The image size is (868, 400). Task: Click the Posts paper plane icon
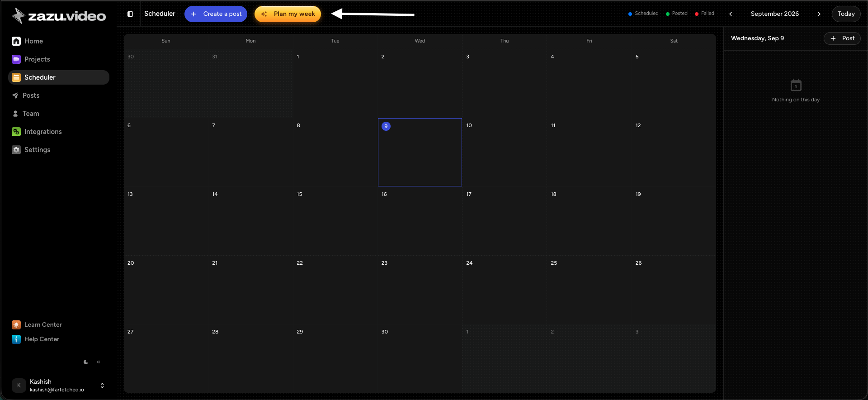pyautogui.click(x=15, y=95)
